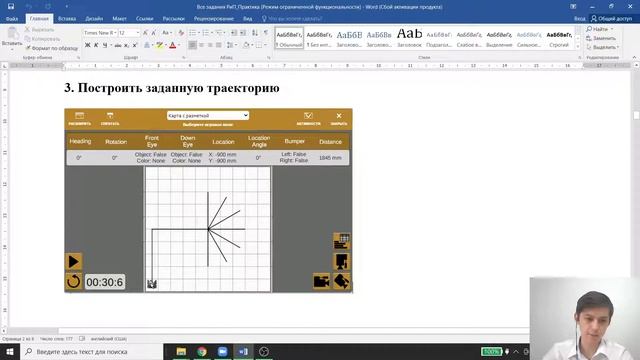The height and width of the screenshot is (360, 640).
Task: Increase paragraph indent
Action: coord(243,33)
